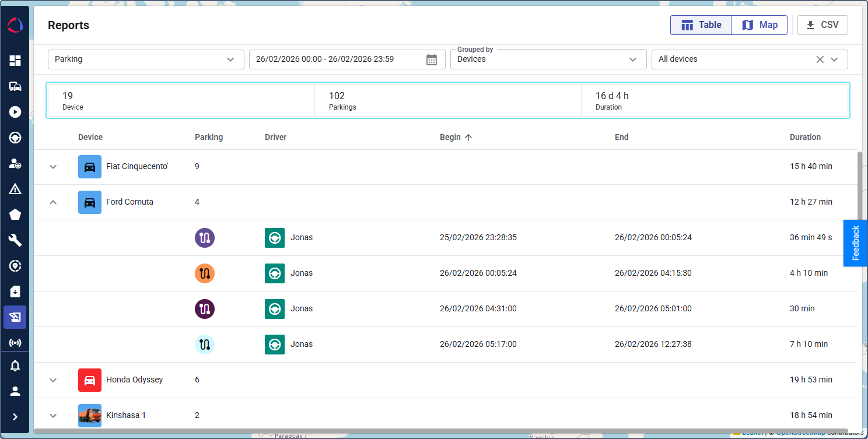Download report with the CSV button
Viewport: 868px width, 439px height.
(822, 25)
